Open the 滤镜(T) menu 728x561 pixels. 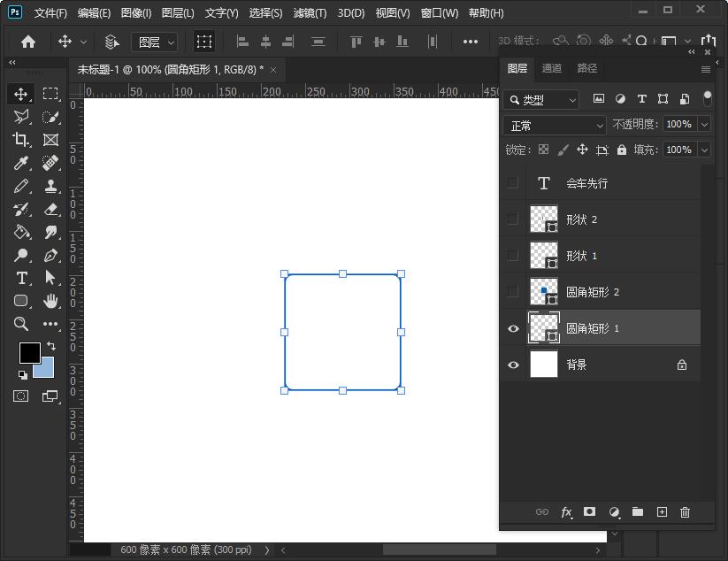click(310, 13)
